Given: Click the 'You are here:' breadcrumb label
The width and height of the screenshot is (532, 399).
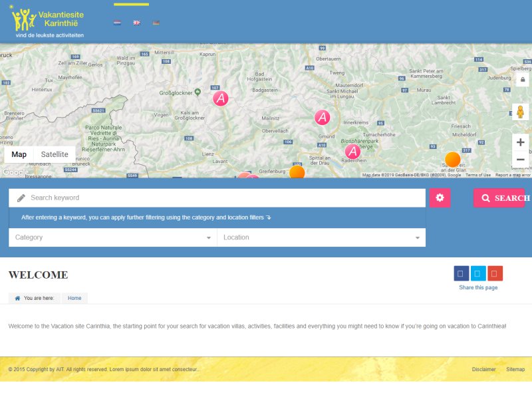Looking at the screenshot, I should (39, 298).
